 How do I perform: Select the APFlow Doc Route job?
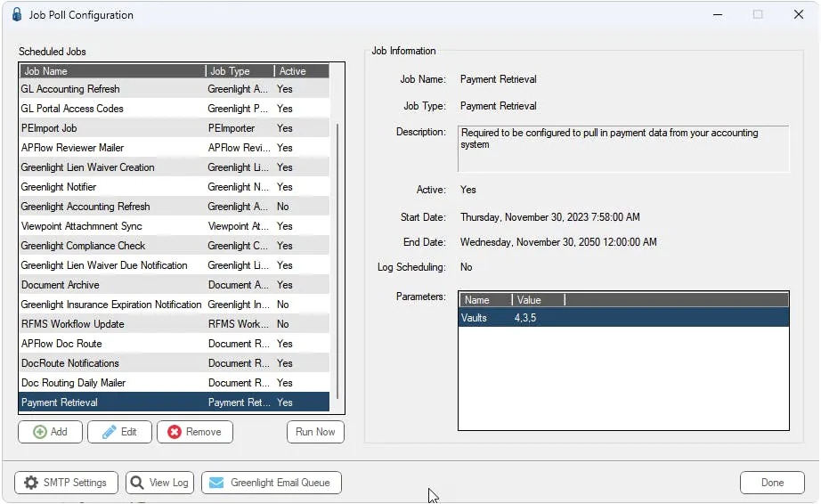pyautogui.click(x=175, y=344)
